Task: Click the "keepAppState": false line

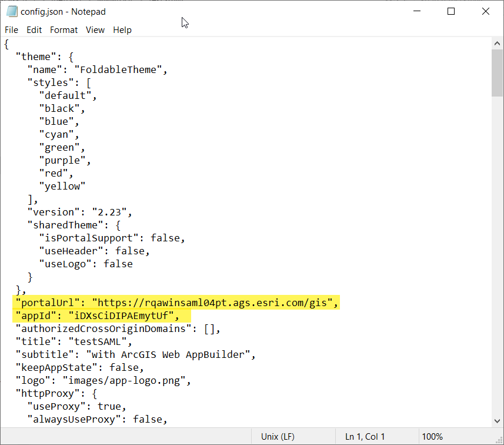Action: point(80,367)
